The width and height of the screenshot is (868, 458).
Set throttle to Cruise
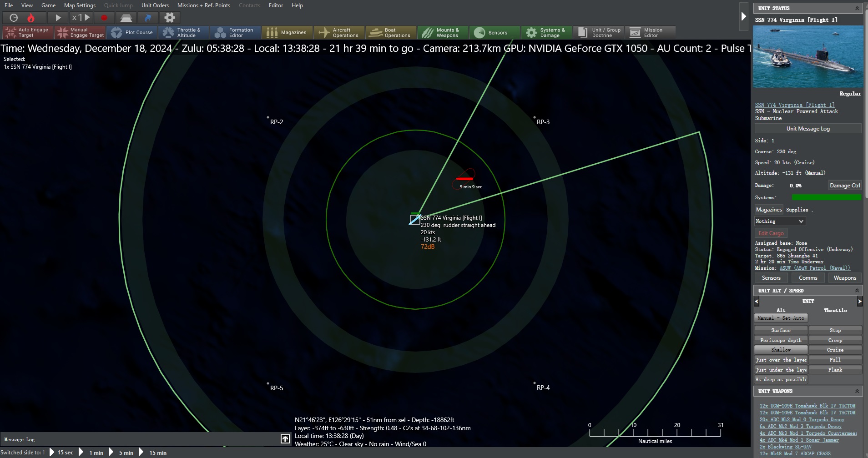[835, 350]
